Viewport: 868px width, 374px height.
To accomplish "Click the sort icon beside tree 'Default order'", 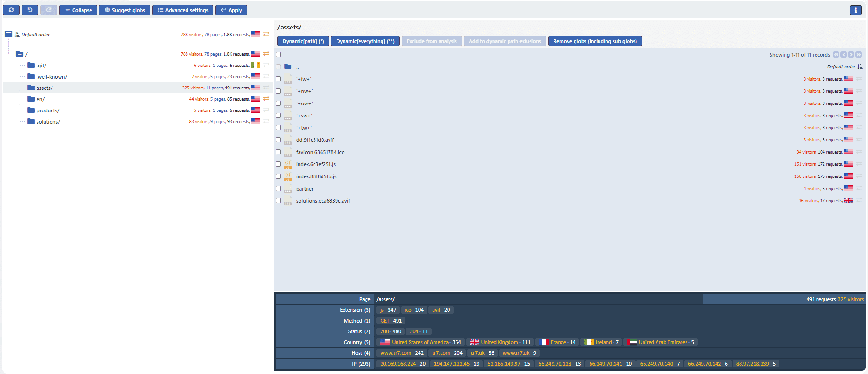I will pyautogui.click(x=17, y=34).
